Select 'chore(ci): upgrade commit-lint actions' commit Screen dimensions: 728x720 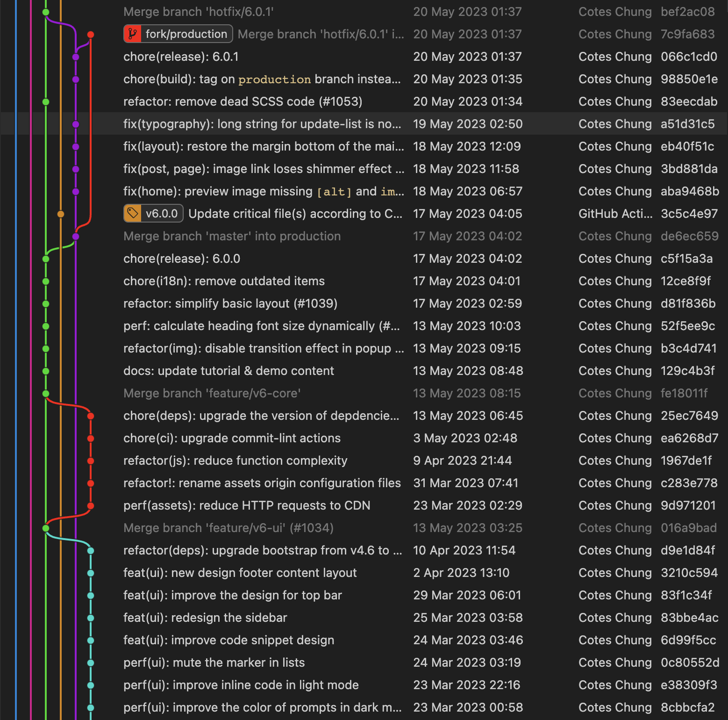click(364, 438)
